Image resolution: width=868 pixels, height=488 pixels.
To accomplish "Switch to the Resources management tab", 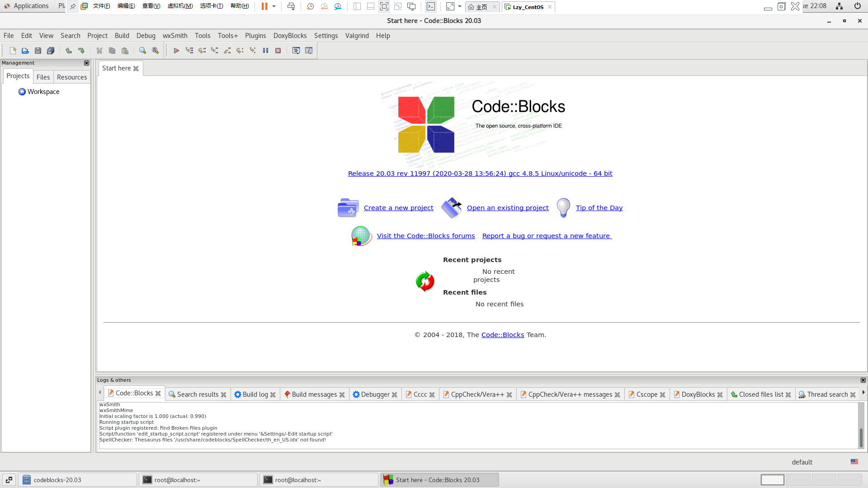I will click(72, 77).
